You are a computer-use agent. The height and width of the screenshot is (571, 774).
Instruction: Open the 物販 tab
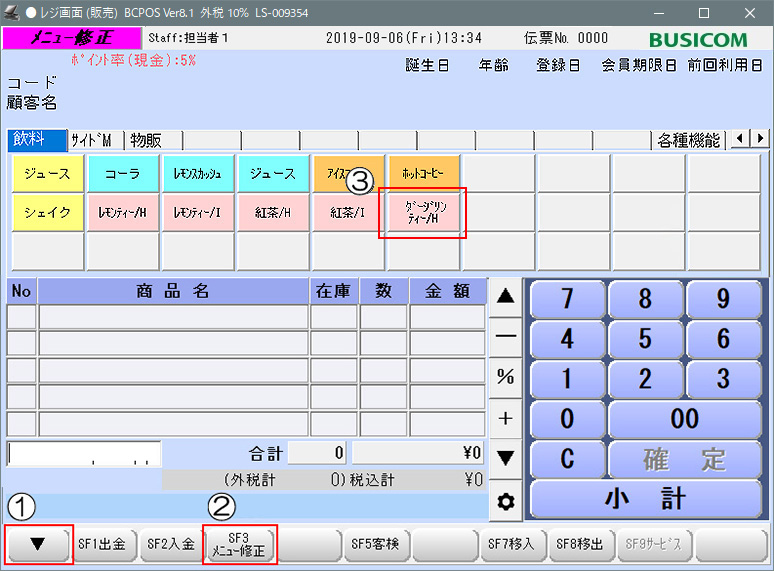click(146, 140)
